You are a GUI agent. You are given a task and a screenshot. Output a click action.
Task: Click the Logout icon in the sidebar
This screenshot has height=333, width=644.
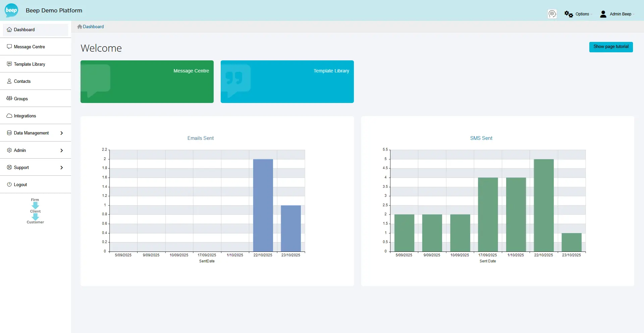[x=9, y=184]
